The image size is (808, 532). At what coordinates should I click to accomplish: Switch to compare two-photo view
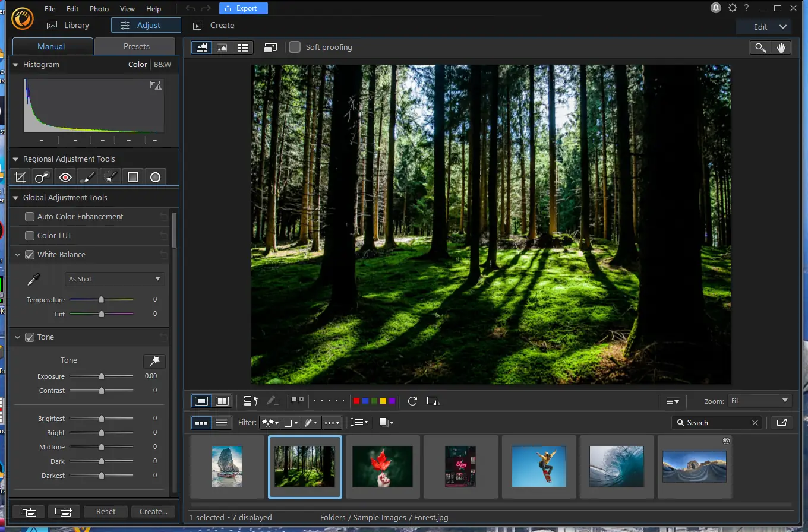tap(222, 401)
